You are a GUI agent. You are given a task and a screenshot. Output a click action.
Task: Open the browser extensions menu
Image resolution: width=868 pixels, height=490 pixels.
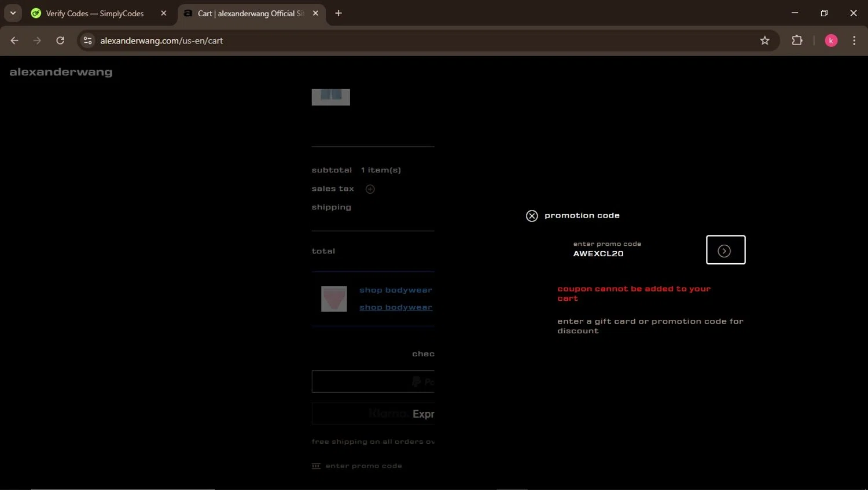click(797, 40)
